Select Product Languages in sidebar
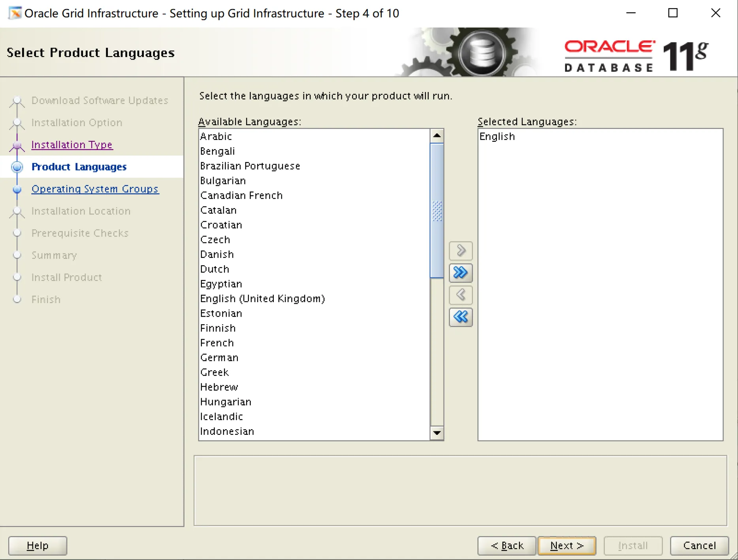 click(x=79, y=167)
